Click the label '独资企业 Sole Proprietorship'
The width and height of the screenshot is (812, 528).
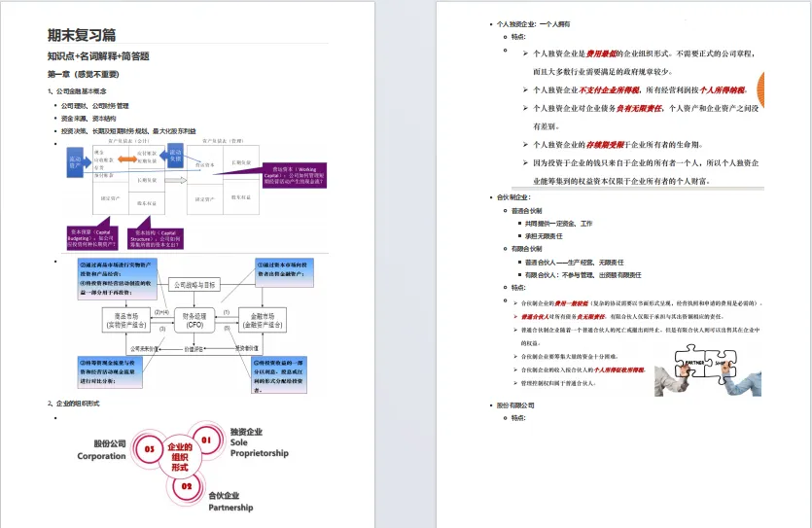259,442
